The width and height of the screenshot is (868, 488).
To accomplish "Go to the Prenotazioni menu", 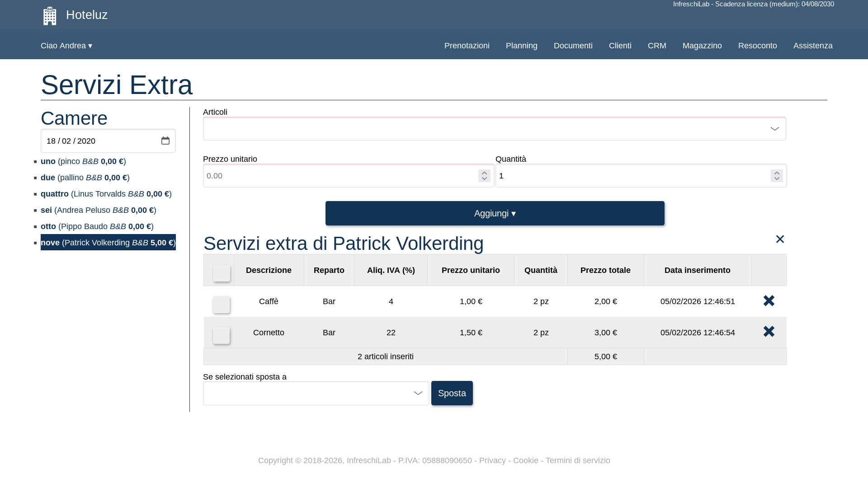I will click(467, 46).
